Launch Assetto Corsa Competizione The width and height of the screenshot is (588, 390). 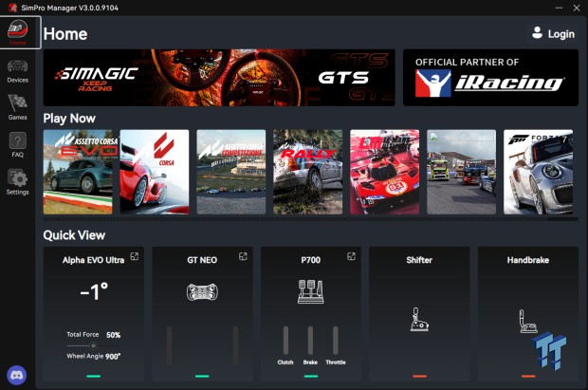pos(231,172)
